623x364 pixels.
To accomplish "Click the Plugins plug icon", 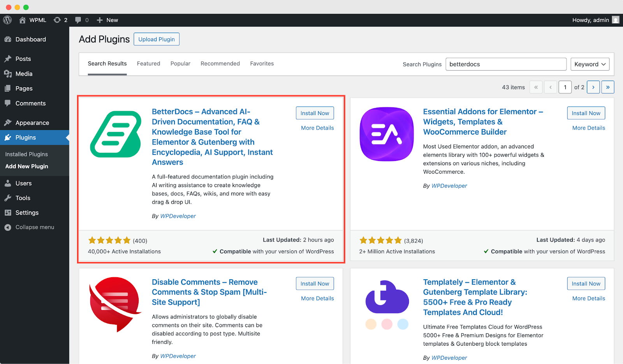I will pos(8,137).
